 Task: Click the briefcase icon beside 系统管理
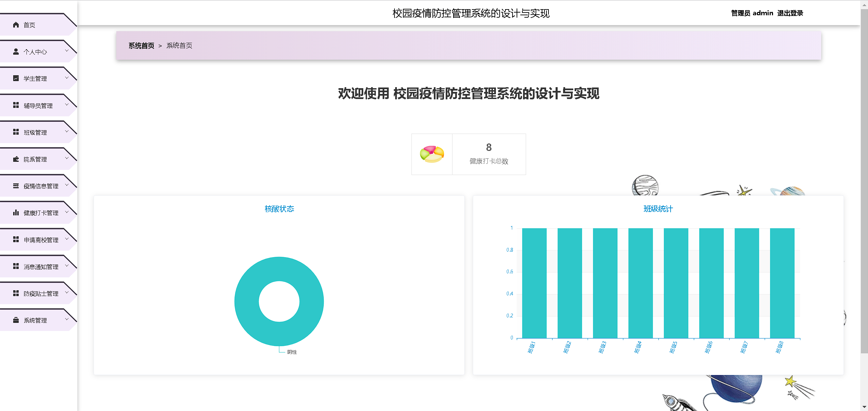16,320
